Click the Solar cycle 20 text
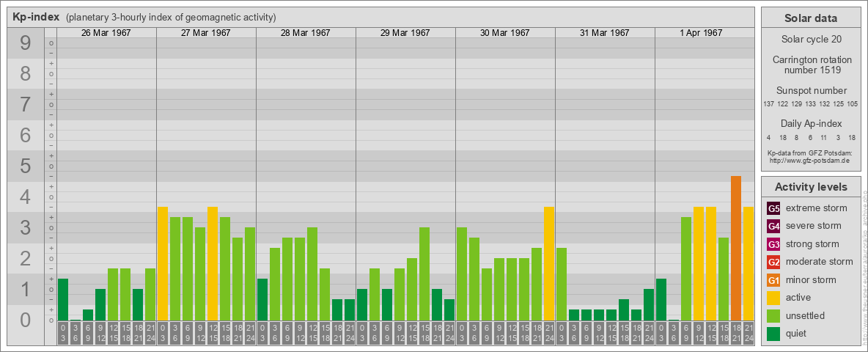The image size is (868, 352). (811, 40)
